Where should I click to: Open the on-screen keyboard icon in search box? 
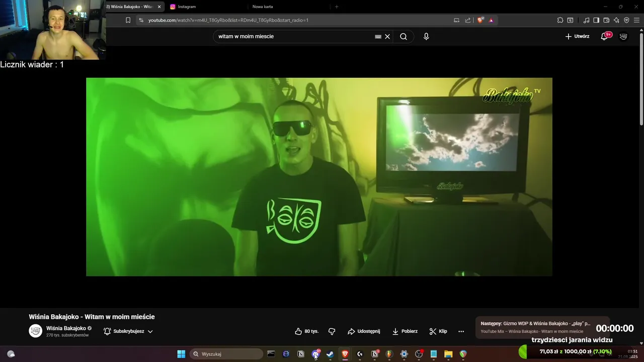click(x=378, y=36)
